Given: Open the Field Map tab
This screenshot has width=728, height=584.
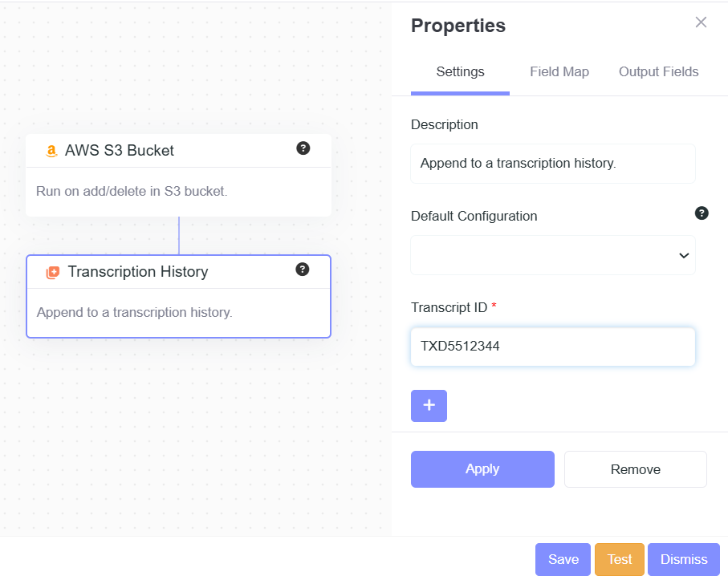Looking at the screenshot, I should 559,72.
